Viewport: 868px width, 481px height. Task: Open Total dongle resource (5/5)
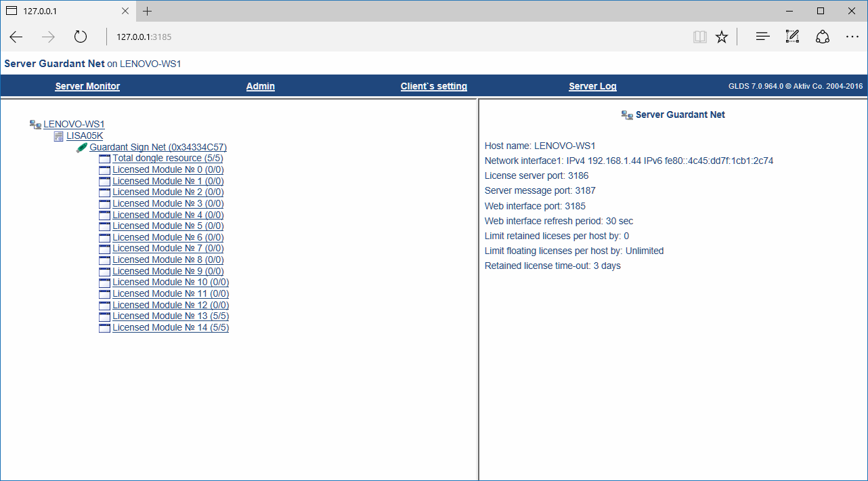pos(167,159)
